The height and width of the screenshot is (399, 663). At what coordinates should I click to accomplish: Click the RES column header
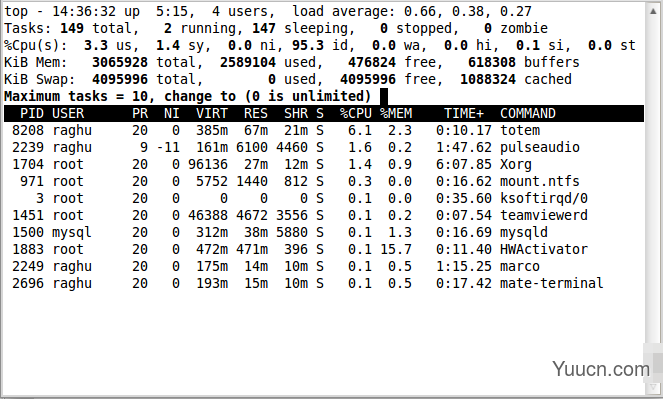256,113
